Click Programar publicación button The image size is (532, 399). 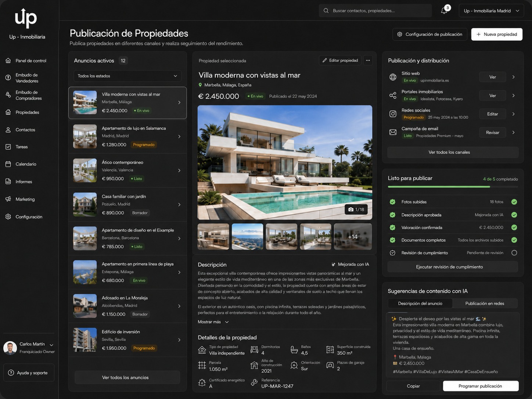481,386
